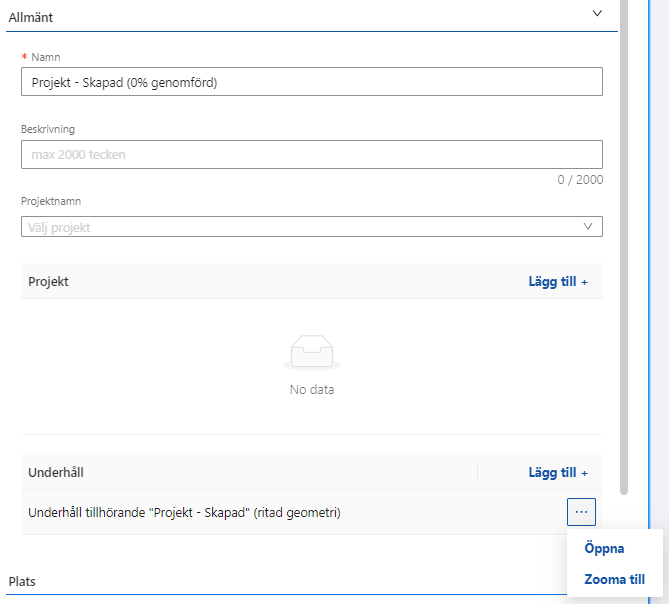Click the Namn field label
669x604 pixels.
(46, 57)
